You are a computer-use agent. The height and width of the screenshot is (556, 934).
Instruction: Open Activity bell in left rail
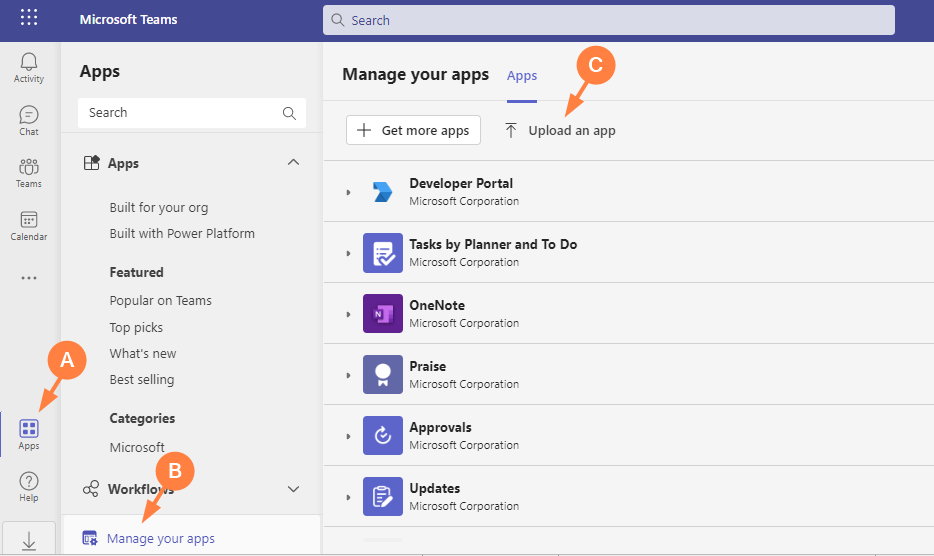pos(29,67)
